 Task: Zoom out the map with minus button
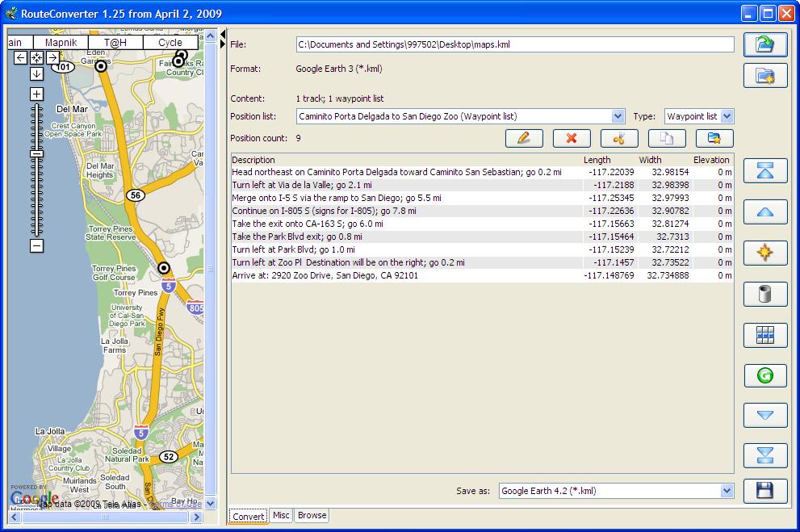coord(37,246)
